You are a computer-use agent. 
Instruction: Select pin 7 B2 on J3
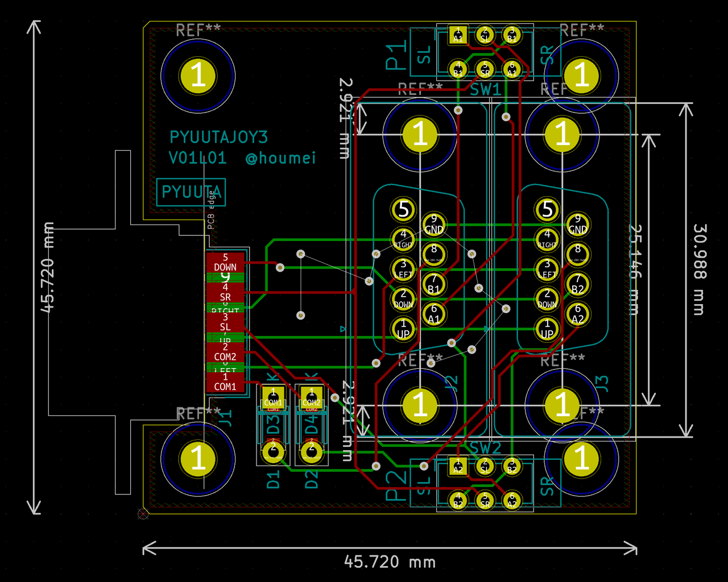pos(578,284)
